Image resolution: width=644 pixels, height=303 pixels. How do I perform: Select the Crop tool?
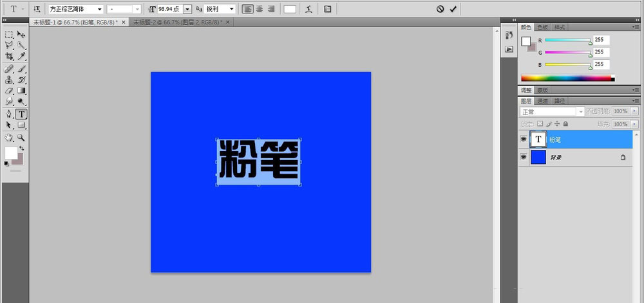pyautogui.click(x=8, y=56)
